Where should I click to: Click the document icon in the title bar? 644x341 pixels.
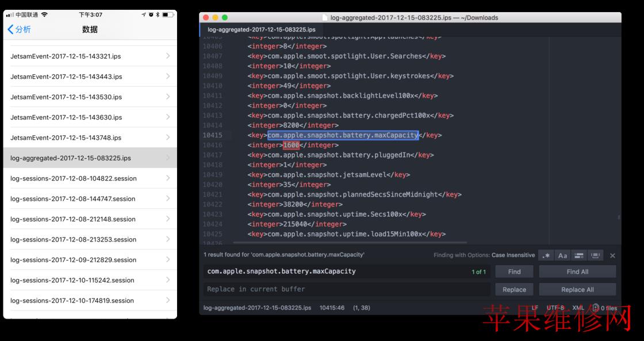point(324,18)
